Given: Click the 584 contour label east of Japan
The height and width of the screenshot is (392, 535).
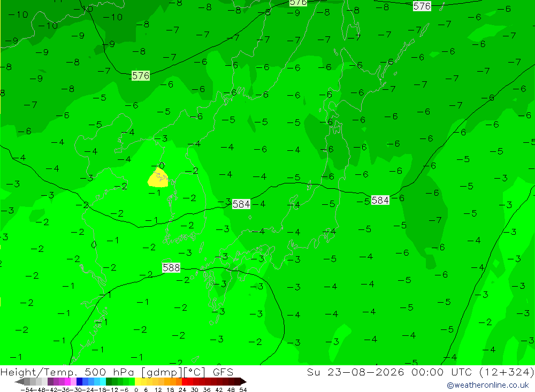Looking at the screenshot, I should click(x=380, y=200).
